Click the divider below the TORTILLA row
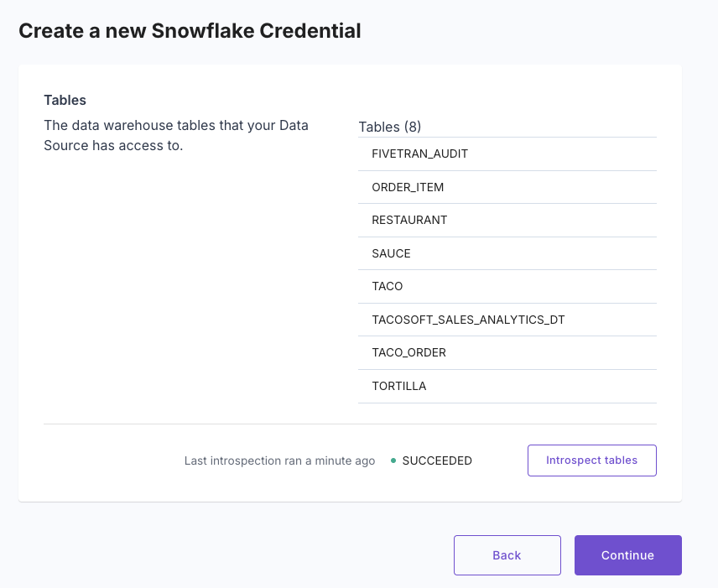Viewport: 718px width, 588px height. point(507,403)
